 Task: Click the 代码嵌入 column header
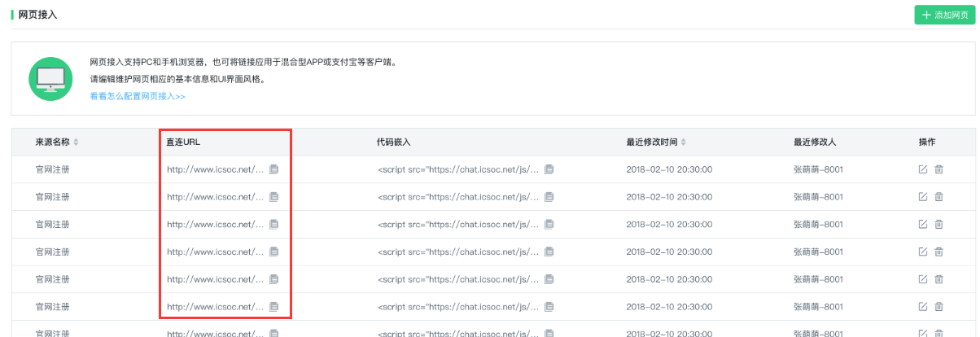click(394, 142)
